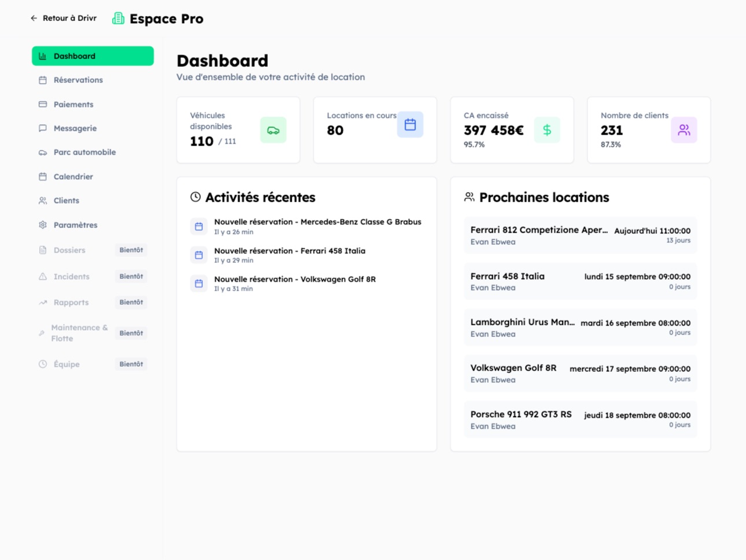This screenshot has width=746, height=560.
Task: Select Parc automobile in the sidebar
Action: [x=93, y=153]
